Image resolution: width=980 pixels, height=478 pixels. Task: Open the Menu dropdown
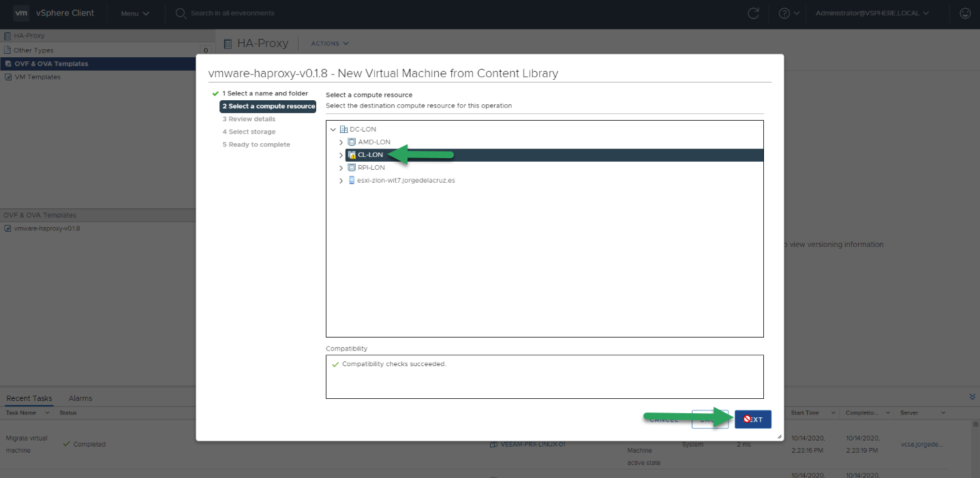135,13
